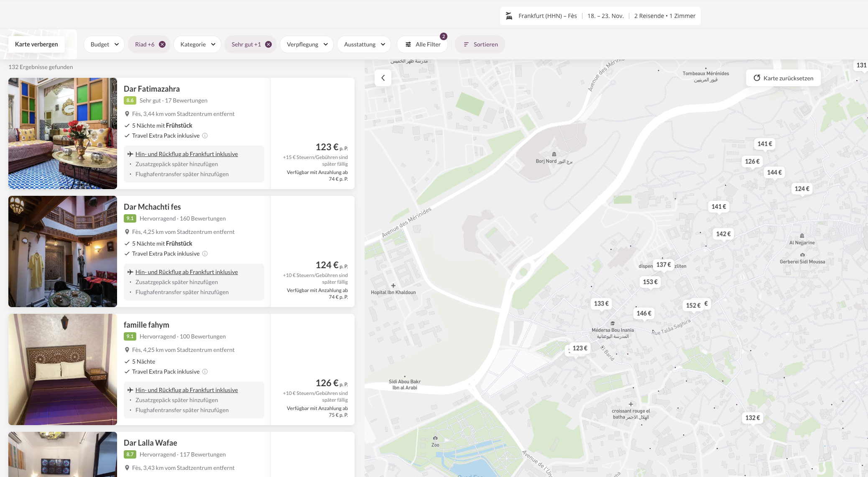Remove the Riad +6 filter chip
The height and width of the screenshot is (477, 868).
pos(162,44)
